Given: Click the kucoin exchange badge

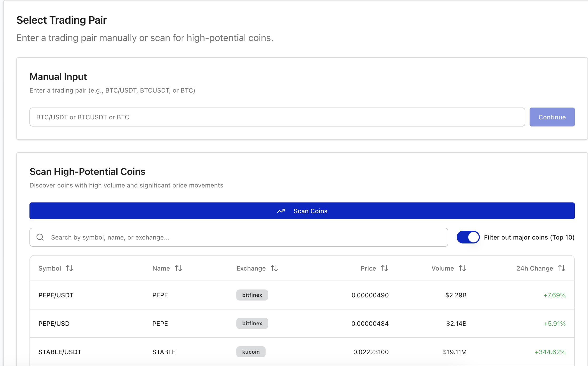Looking at the screenshot, I should pos(251,352).
